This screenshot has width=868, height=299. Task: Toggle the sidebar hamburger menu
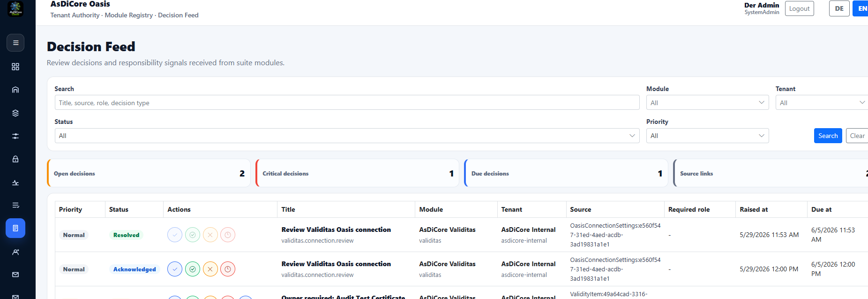pyautogui.click(x=15, y=43)
